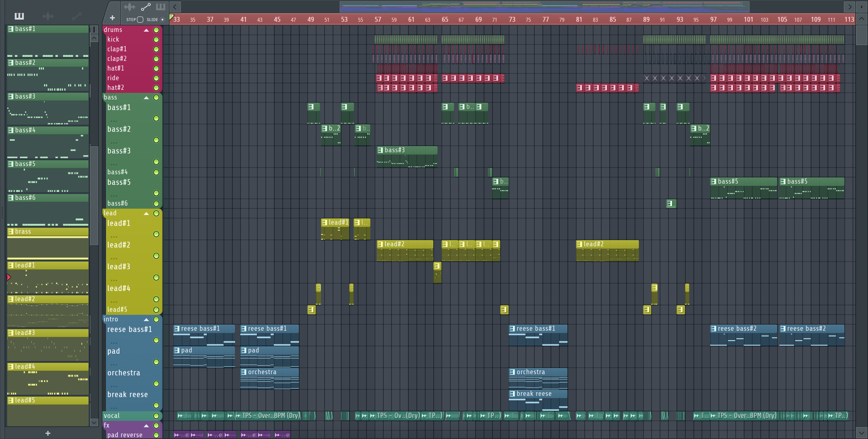
Task: Collapse the intro track group
Action: pyautogui.click(x=146, y=320)
